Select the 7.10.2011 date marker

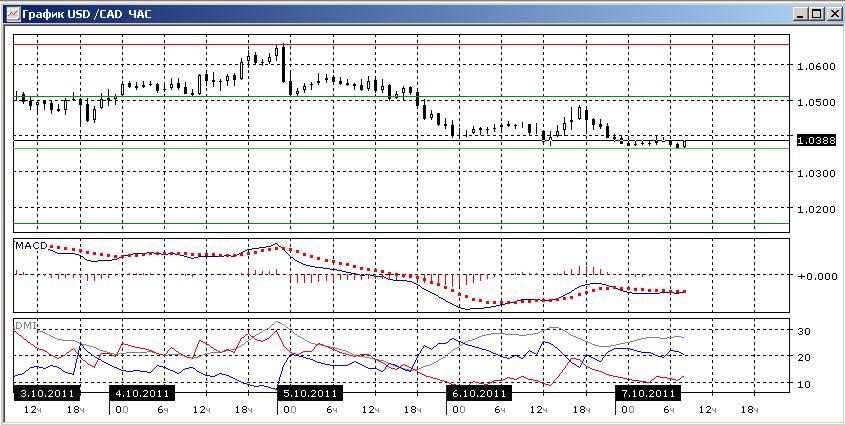(648, 393)
